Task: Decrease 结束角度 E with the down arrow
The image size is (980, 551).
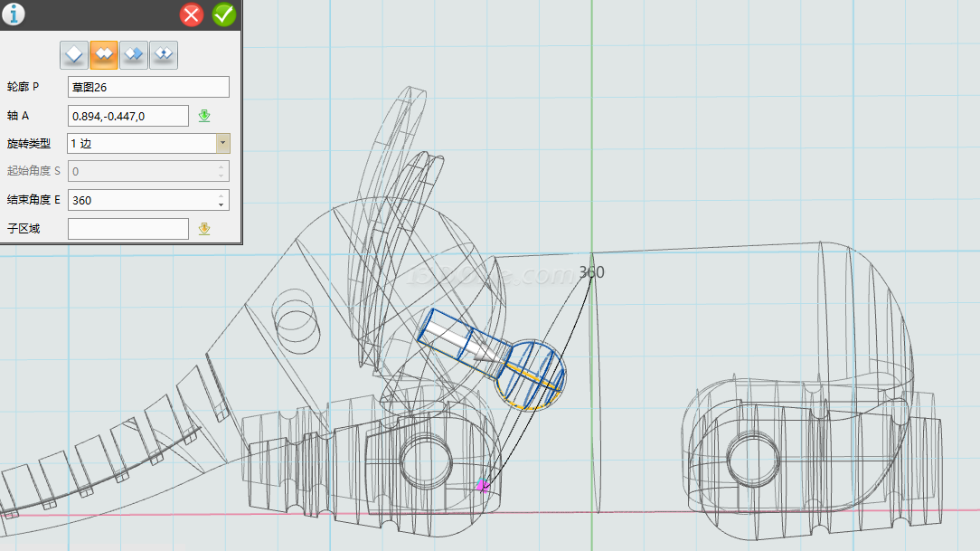Action: 221,204
